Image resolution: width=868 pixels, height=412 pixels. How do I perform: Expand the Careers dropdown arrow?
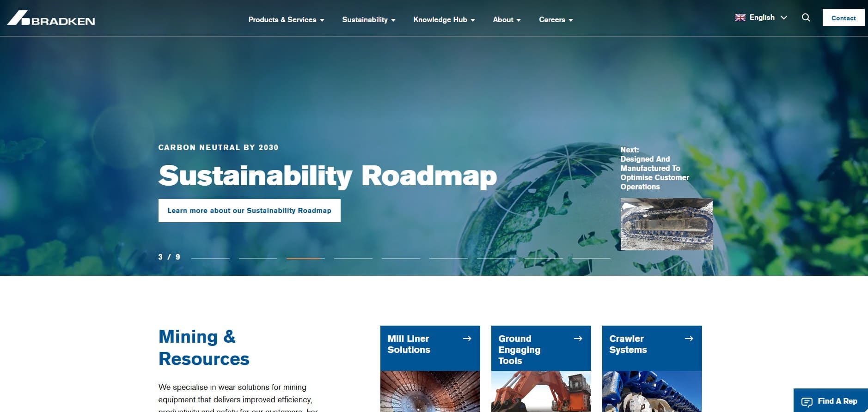[x=571, y=20]
